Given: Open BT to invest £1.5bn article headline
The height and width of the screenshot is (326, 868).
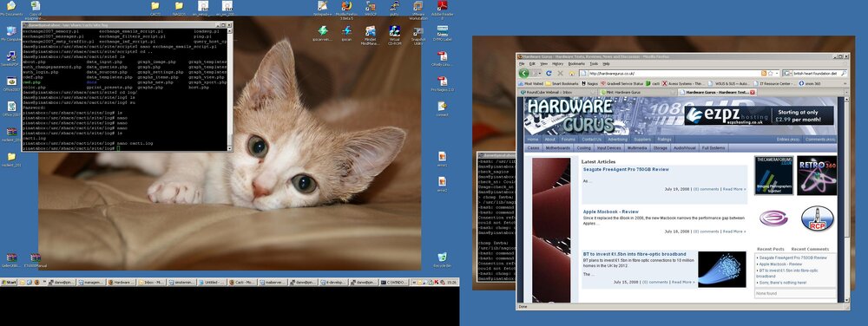Looking at the screenshot, I should 634,254.
